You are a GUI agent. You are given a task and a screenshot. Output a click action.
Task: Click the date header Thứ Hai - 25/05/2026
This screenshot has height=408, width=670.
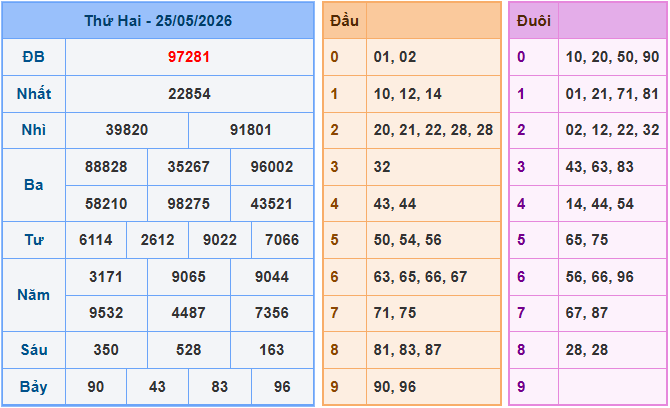click(158, 21)
